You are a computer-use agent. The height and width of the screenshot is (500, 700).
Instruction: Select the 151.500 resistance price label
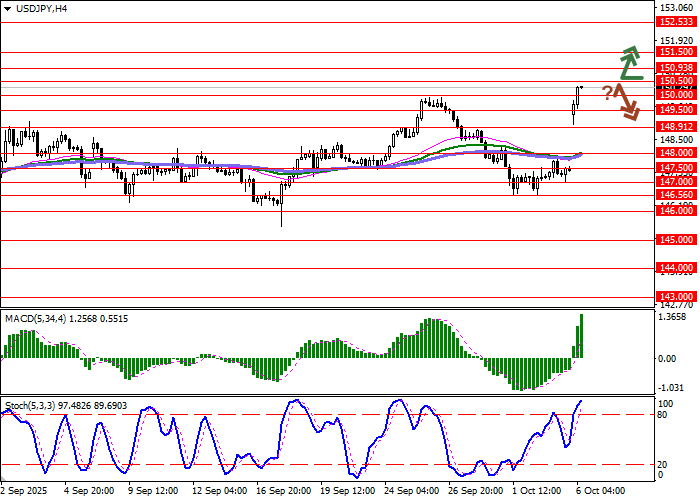[x=676, y=50]
